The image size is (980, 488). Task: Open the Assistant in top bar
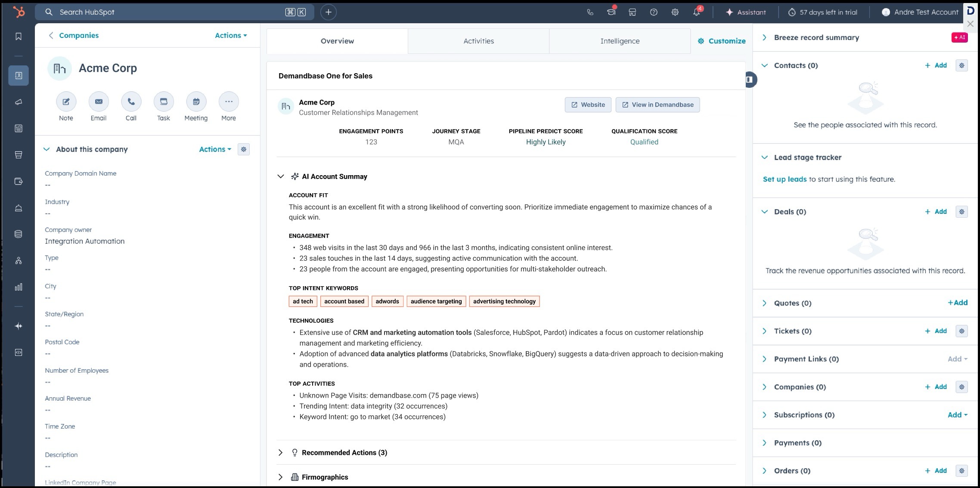(746, 12)
